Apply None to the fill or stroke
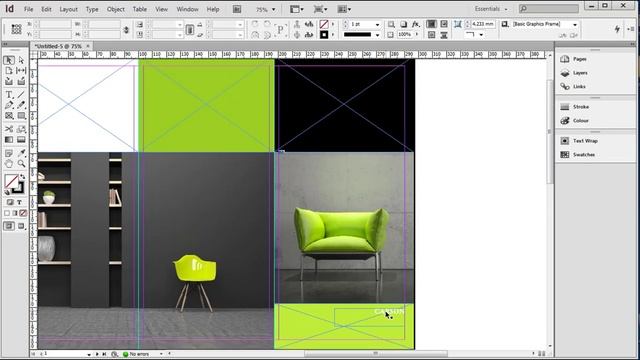 (23, 213)
